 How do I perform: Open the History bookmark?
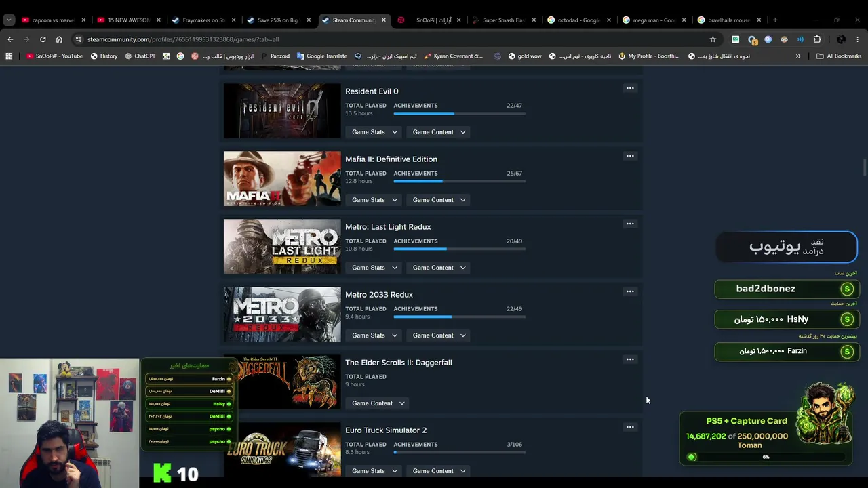104,56
